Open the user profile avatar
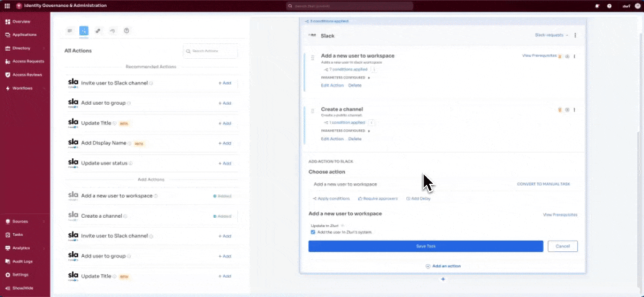Screen dimensions: 644x297 [x=637, y=6]
